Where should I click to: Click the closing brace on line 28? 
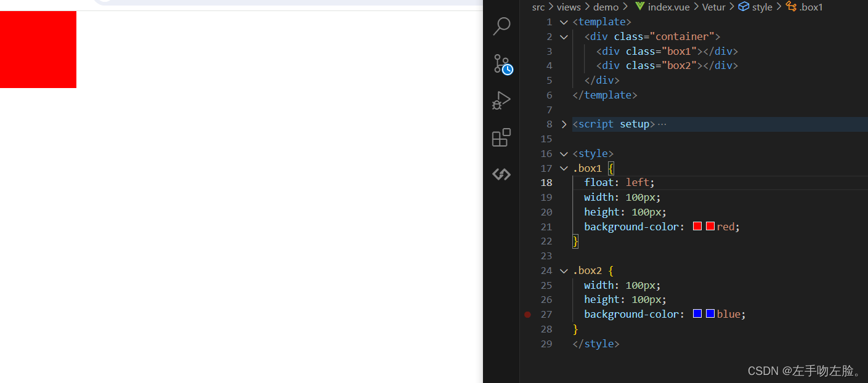pos(575,329)
